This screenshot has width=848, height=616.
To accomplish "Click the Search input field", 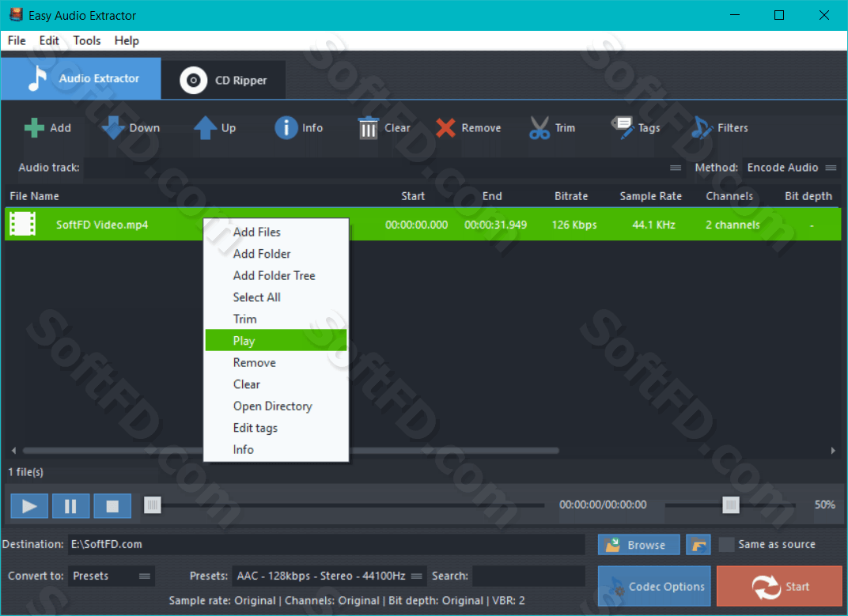I will pyautogui.click(x=528, y=576).
